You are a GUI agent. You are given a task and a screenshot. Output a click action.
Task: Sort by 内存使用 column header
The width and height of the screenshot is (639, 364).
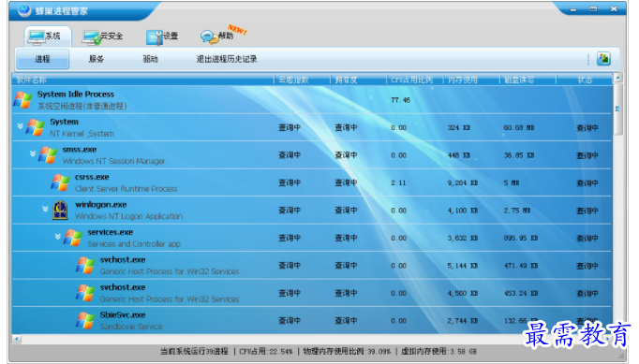[x=462, y=80]
